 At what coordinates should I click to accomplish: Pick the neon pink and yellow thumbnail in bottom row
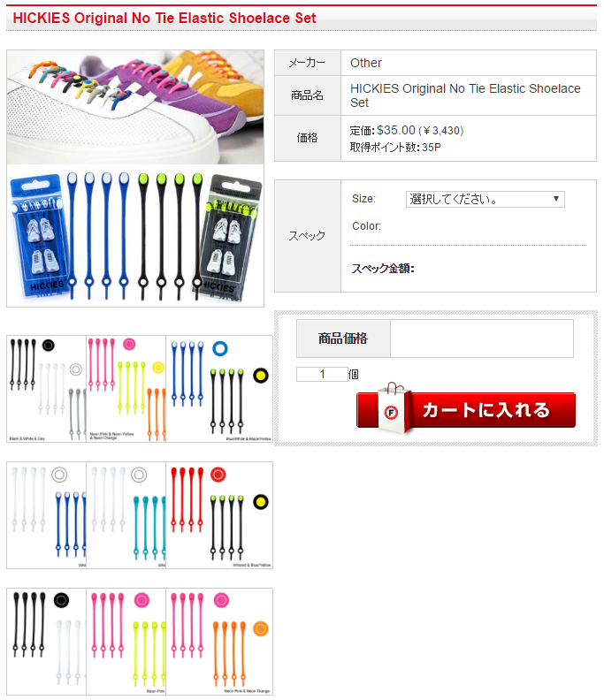click(126, 642)
